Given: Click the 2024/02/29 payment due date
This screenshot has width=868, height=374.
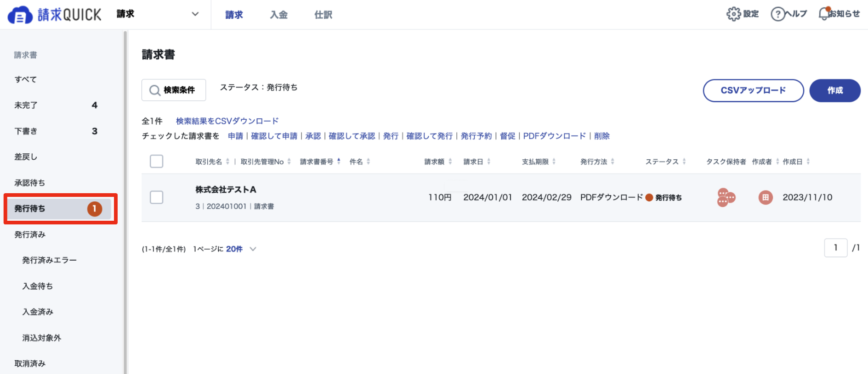Looking at the screenshot, I should click(x=546, y=197).
